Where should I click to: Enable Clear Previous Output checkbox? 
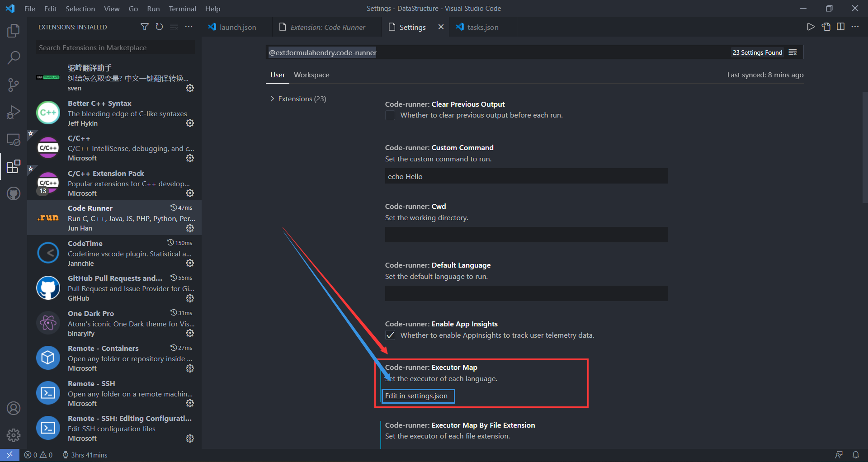[390, 115]
